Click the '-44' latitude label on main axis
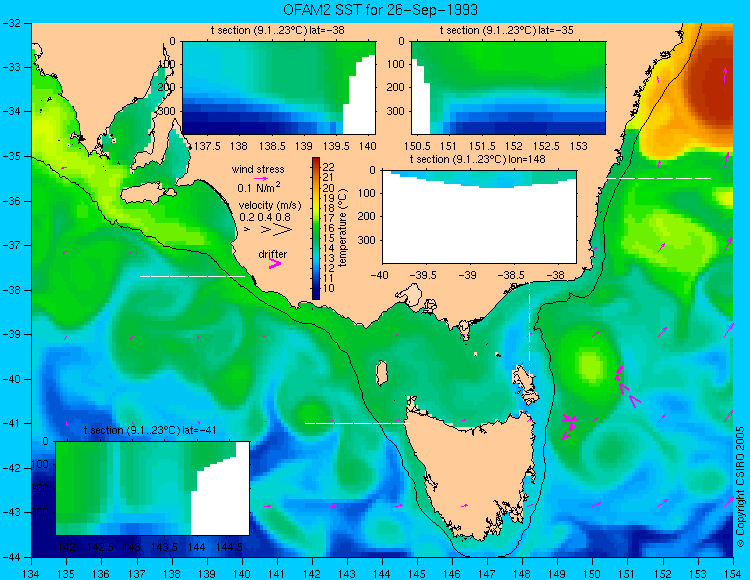 pos(11,557)
